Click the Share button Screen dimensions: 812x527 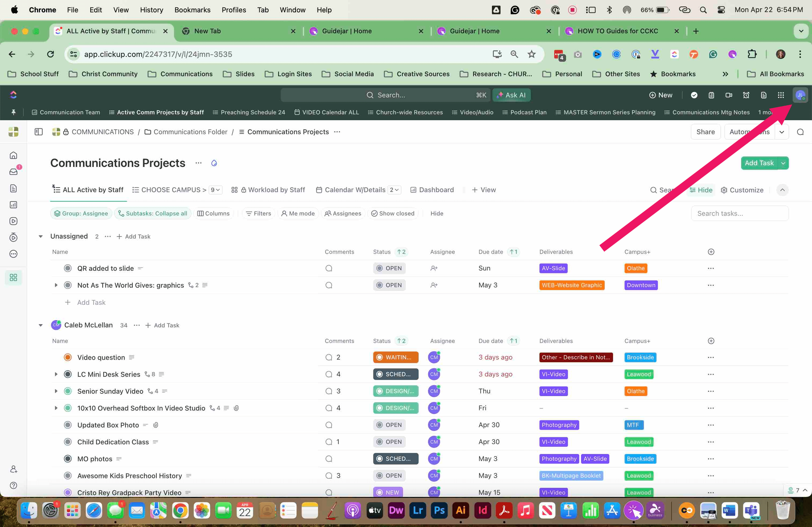[x=705, y=132]
